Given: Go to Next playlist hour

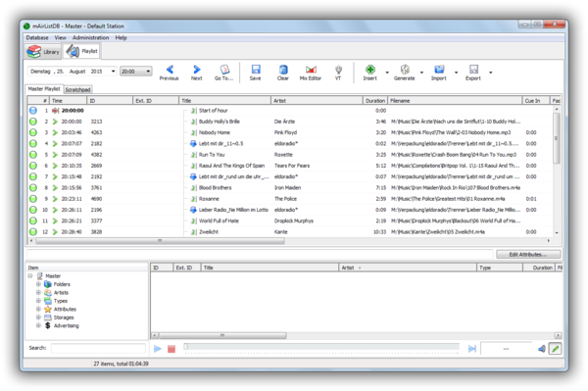Looking at the screenshot, I should (x=197, y=73).
